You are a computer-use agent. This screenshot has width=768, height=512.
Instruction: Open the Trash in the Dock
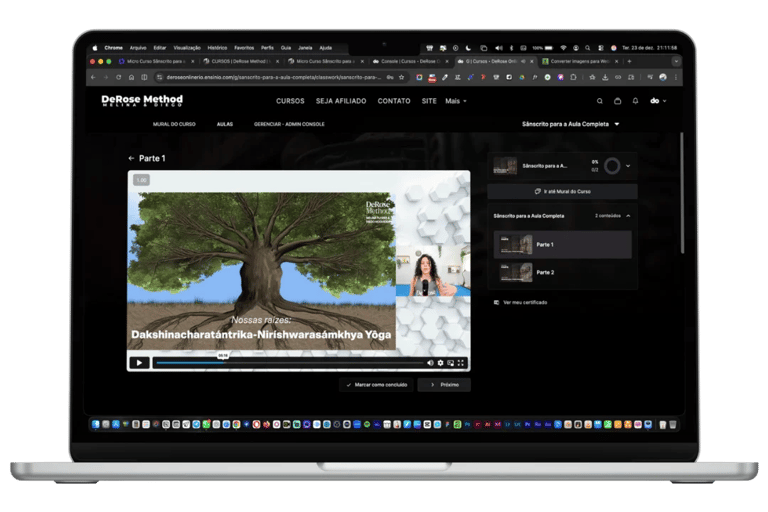pyautogui.click(x=673, y=425)
